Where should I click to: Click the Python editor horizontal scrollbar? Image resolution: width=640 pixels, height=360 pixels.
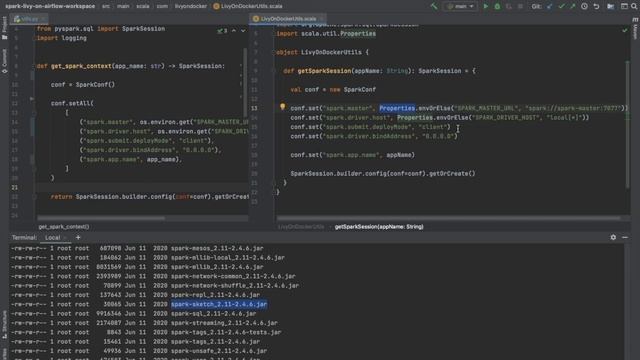click(102, 218)
